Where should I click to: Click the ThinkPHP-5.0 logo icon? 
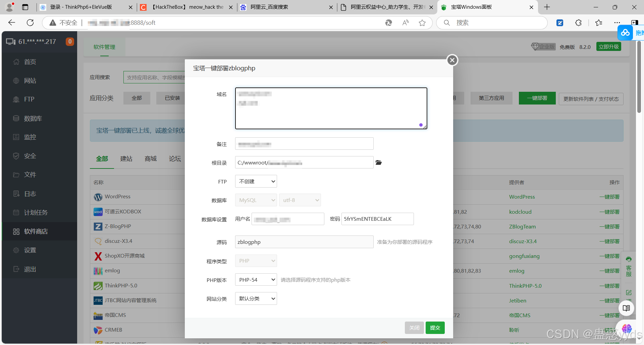[x=98, y=286]
